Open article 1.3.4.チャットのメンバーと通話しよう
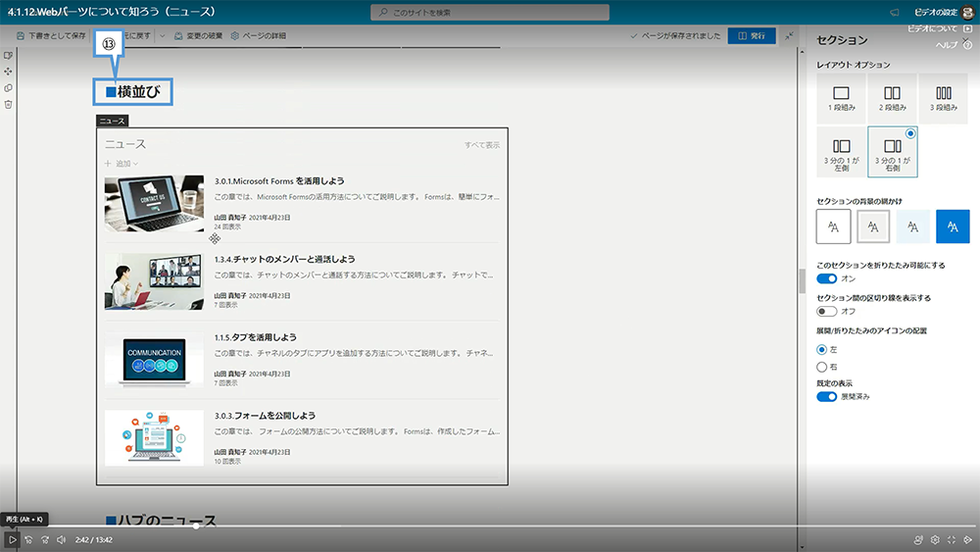The image size is (980, 552). click(x=284, y=260)
